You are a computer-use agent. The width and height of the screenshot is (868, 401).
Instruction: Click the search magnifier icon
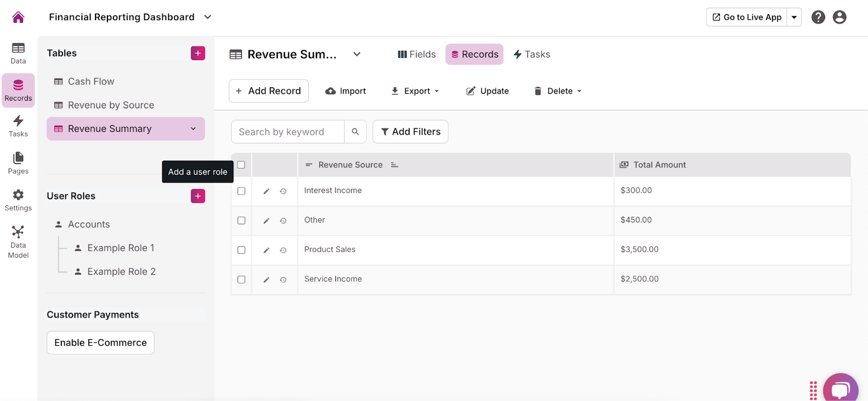pyautogui.click(x=355, y=132)
